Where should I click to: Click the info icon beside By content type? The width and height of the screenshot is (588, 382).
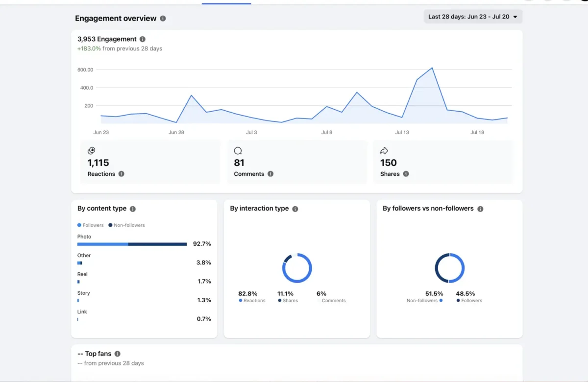(x=133, y=209)
